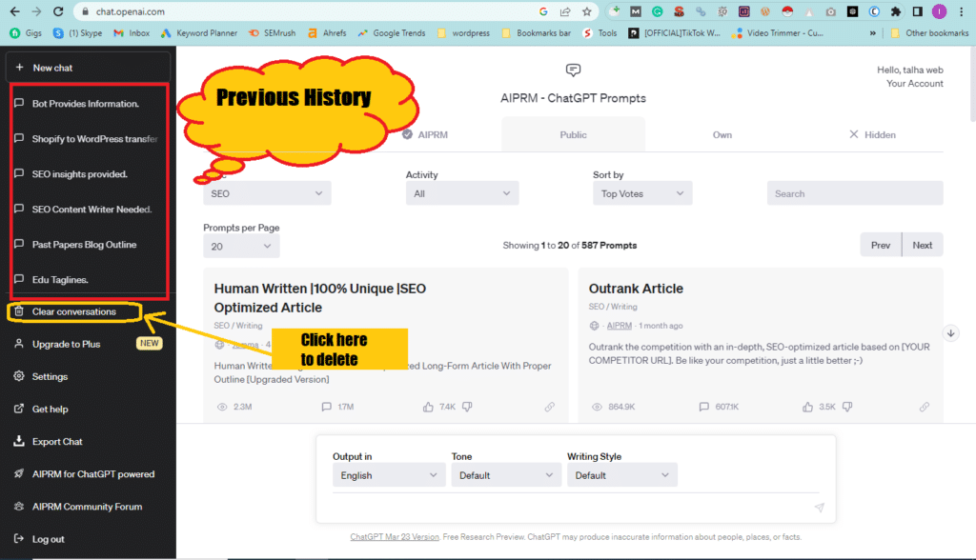Open the Activity dropdown showing All
976x560 pixels.
(x=462, y=193)
